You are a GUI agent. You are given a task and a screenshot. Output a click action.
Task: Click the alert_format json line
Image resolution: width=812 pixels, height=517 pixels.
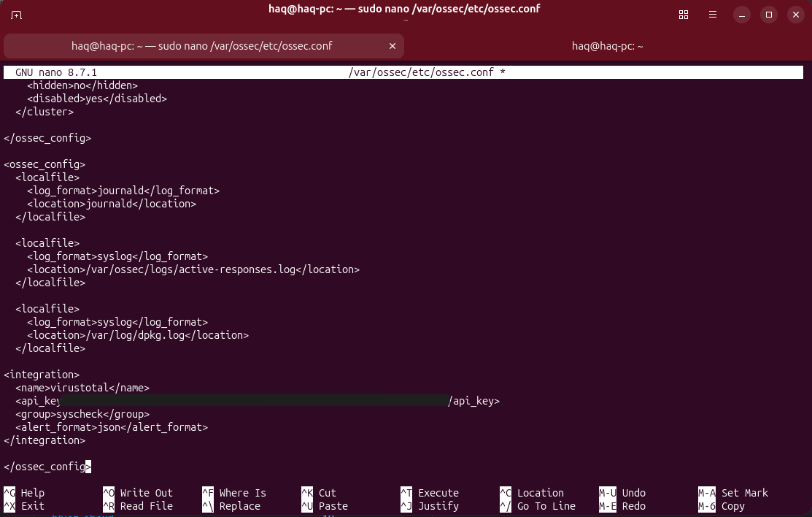(112, 427)
